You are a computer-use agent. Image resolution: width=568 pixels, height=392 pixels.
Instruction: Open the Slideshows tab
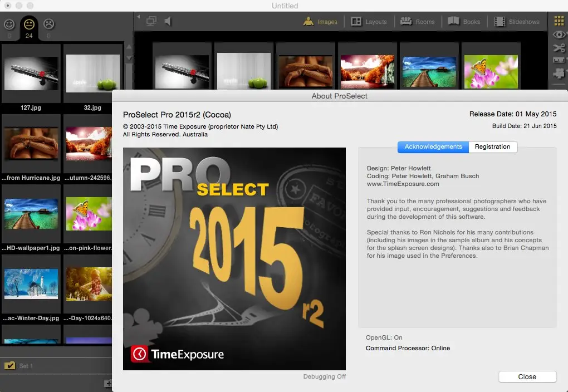[x=517, y=22]
